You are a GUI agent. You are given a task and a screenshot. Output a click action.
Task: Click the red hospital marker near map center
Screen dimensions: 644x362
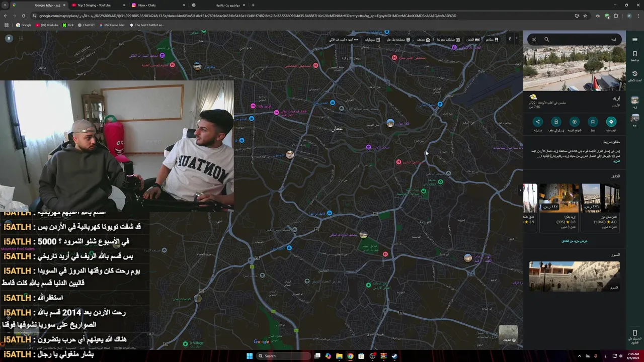[398, 162]
